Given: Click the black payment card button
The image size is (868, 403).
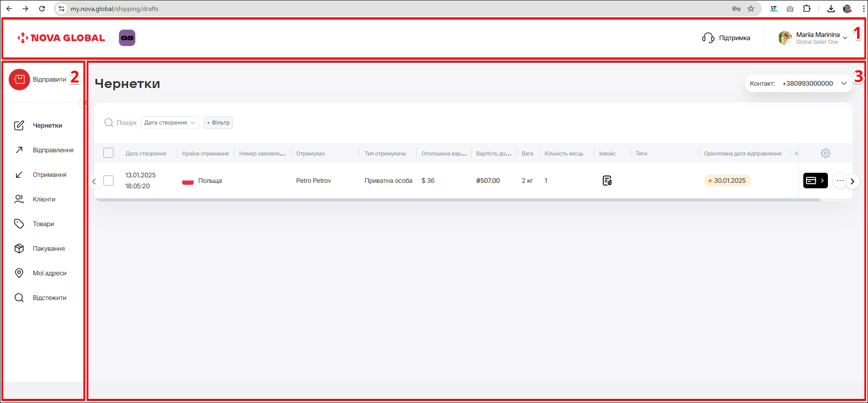Looking at the screenshot, I should pos(815,181).
